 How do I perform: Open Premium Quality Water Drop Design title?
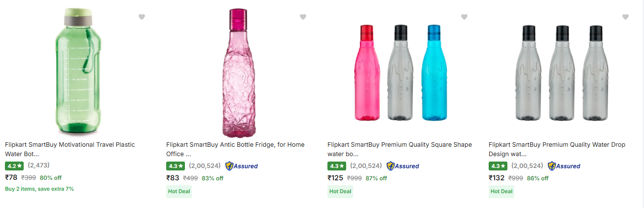click(x=557, y=149)
